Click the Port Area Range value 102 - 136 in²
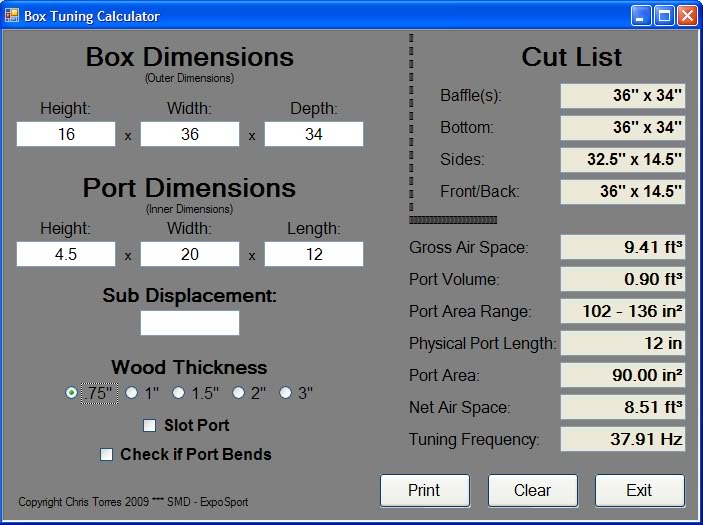 (623, 311)
